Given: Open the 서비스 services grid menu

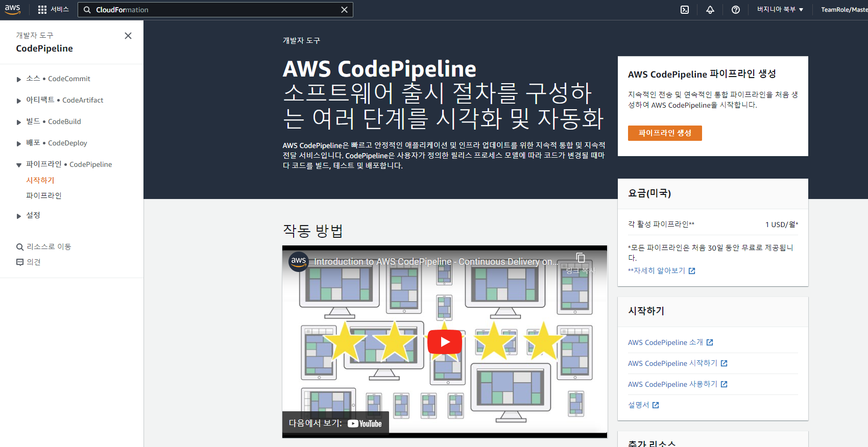Looking at the screenshot, I should (54, 10).
